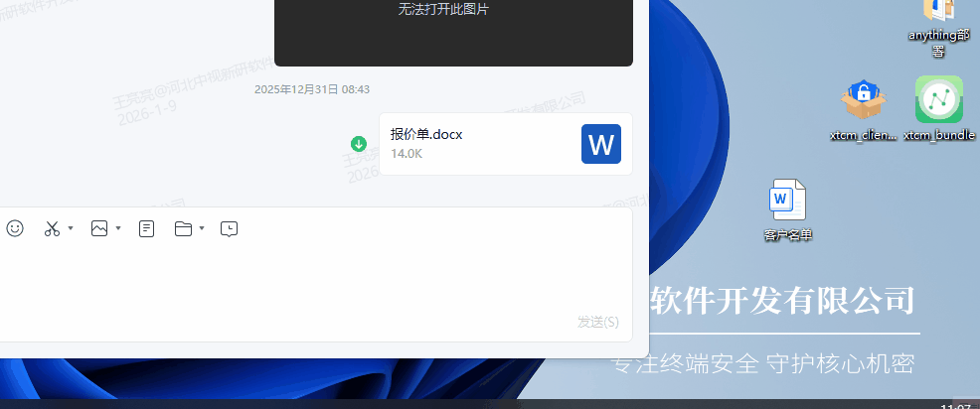Click the taskbar clock showing 11:07
980x409 pixels.
click(955, 406)
